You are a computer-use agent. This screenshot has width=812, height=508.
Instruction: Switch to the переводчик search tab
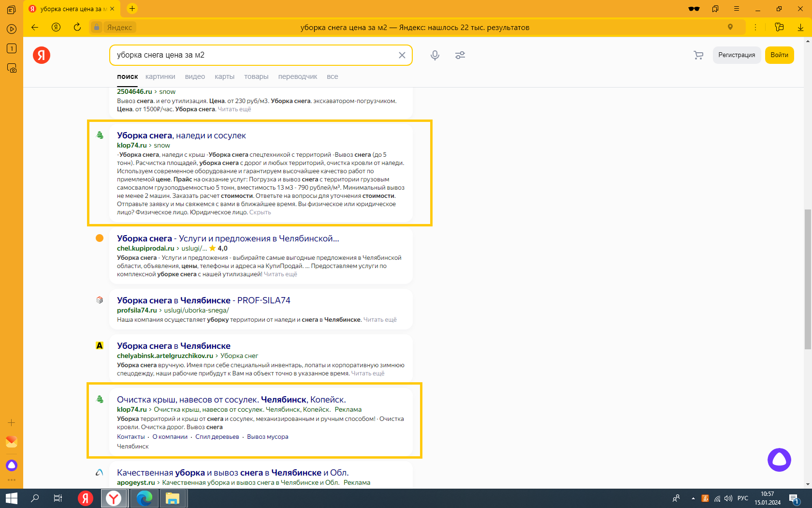click(x=298, y=76)
